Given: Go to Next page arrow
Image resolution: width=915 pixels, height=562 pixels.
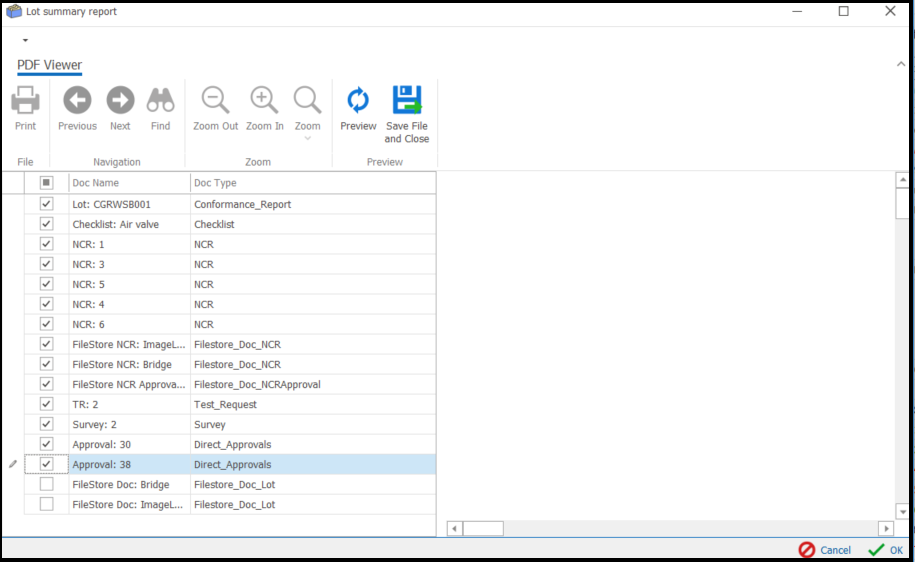Looking at the screenshot, I should [120, 101].
